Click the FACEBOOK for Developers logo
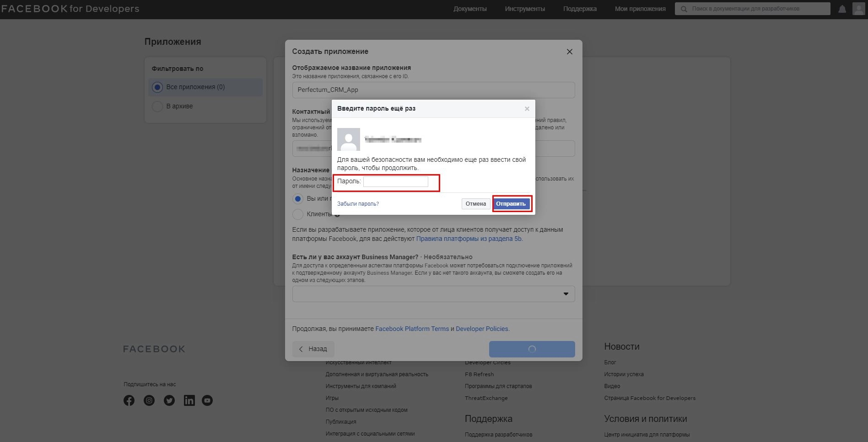This screenshot has height=442, width=868. pos(70,9)
